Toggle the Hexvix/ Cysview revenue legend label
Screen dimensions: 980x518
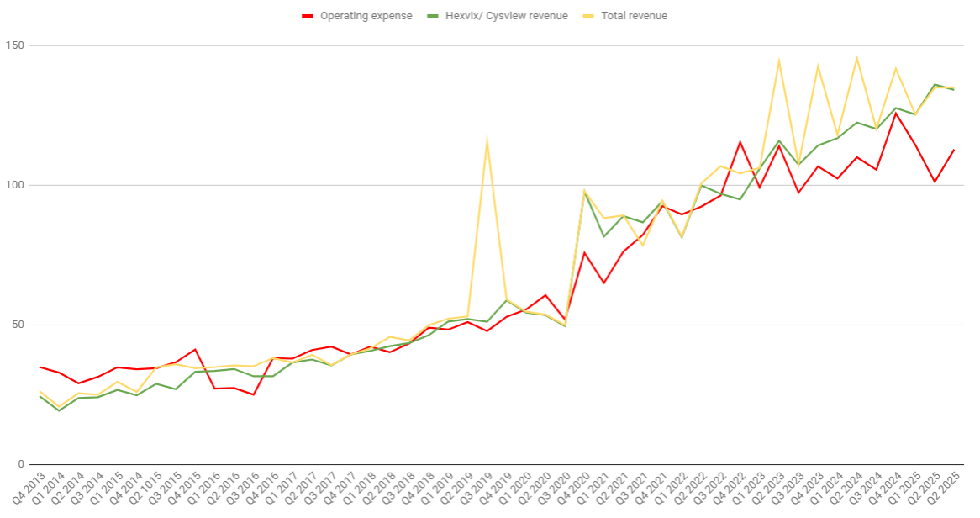pyautogui.click(x=506, y=16)
